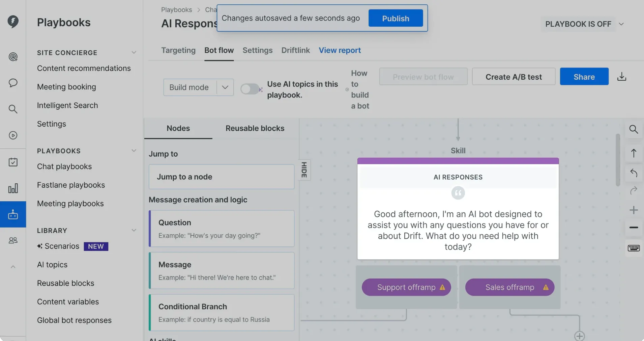The height and width of the screenshot is (341, 644).
Task: Open the calendar check icon in left rail
Action: tap(13, 162)
